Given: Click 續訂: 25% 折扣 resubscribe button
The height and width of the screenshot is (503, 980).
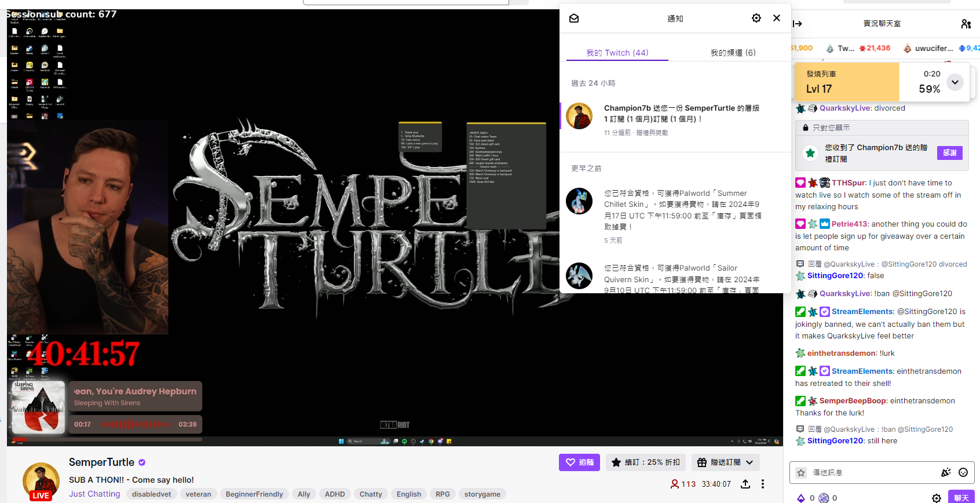Looking at the screenshot, I should 646,462.
